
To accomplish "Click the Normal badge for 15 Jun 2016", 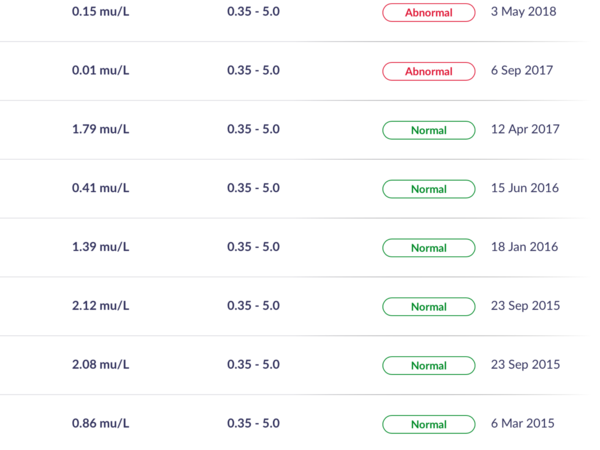I will coord(429,189).
